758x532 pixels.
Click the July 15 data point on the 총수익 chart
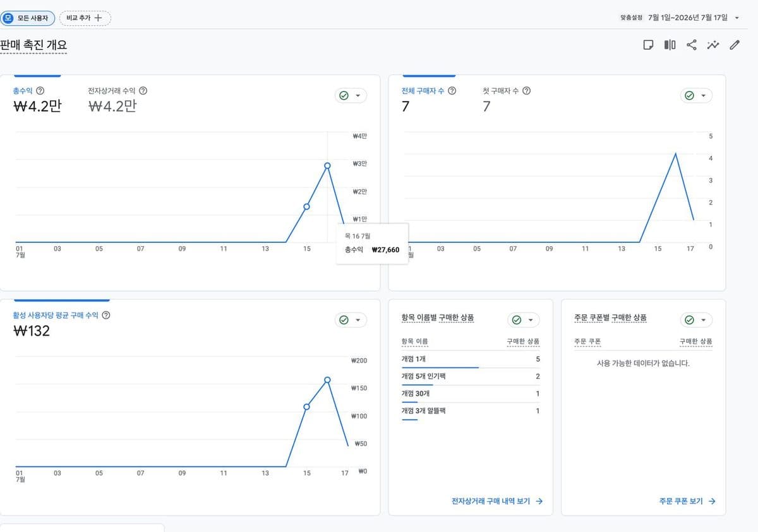pos(306,206)
